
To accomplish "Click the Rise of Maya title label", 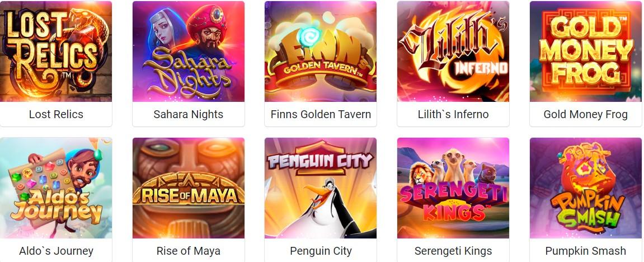I will click(x=189, y=251).
